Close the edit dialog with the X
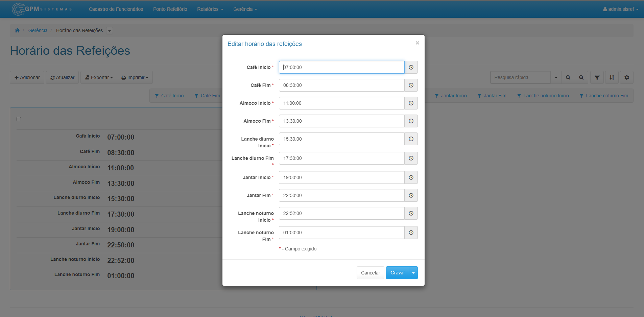 pyautogui.click(x=418, y=43)
